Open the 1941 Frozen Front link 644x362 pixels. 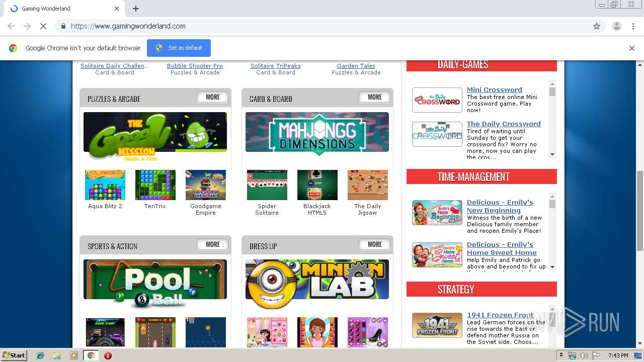pyautogui.click(x=500, y=315)
